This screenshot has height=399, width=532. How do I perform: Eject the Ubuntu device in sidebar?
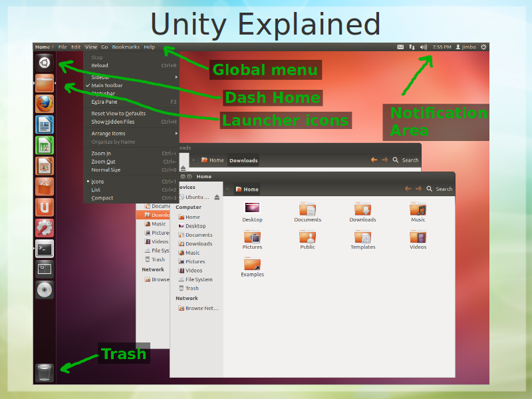click(217, 197)
